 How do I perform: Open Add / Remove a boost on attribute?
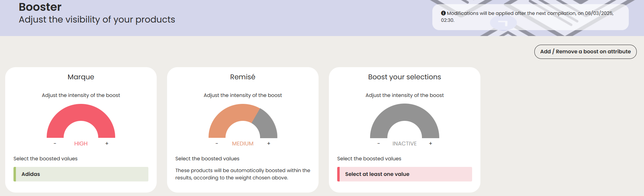click(585, 52)
